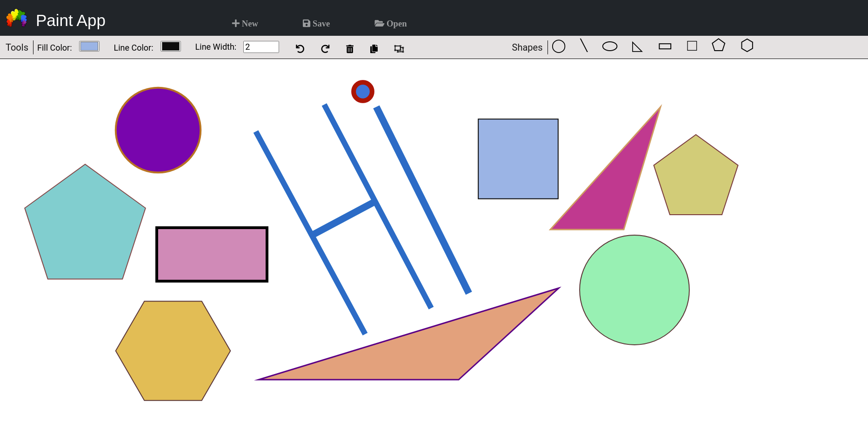The height and width of the screenshot is (441, 868).
Task: Click the Line Width label
Action: pyautogui.click(x=216, y=47)
